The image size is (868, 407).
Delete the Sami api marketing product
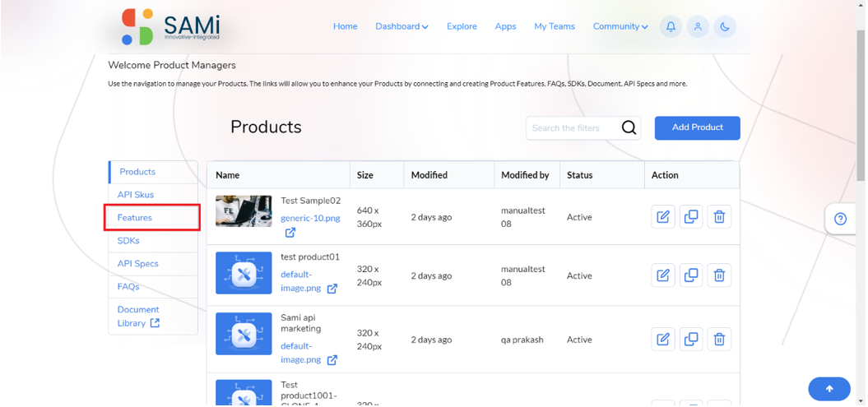pyautogui.click(x=719, y=339)
